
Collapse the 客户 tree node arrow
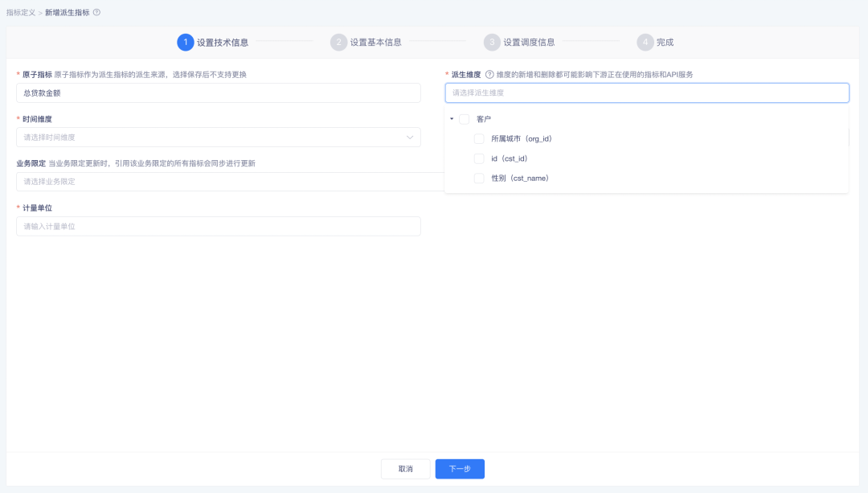(x=452, y=119)
